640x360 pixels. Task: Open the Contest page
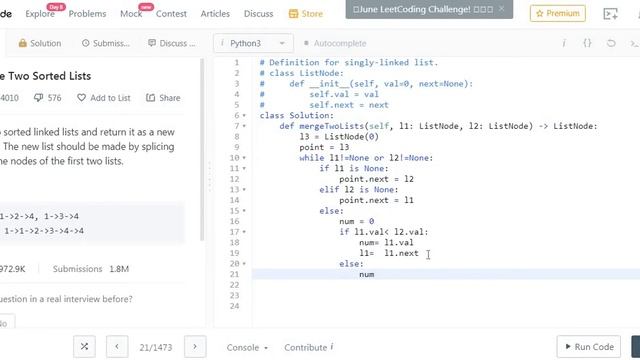click(171, 14)
